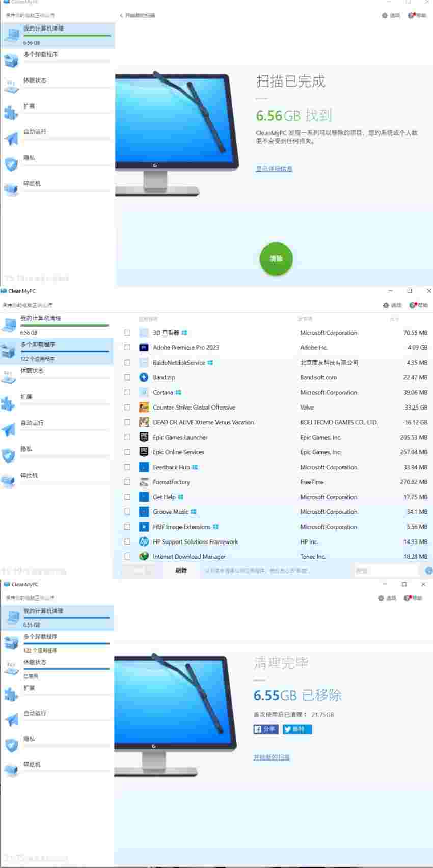Screen dimensions: 433x868
Task: Click the blue round icon beside the search field
Action: point(429,571)
